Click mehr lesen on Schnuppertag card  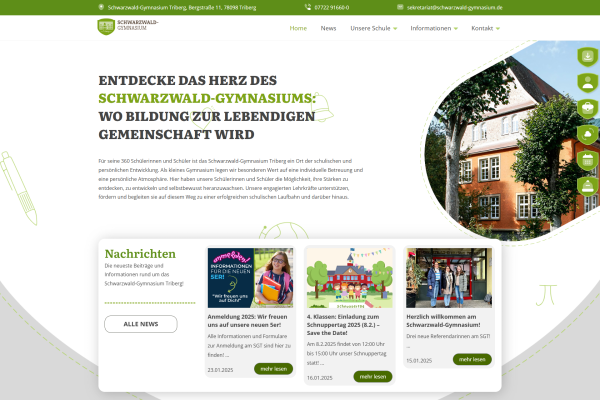(x=373, y=376)
